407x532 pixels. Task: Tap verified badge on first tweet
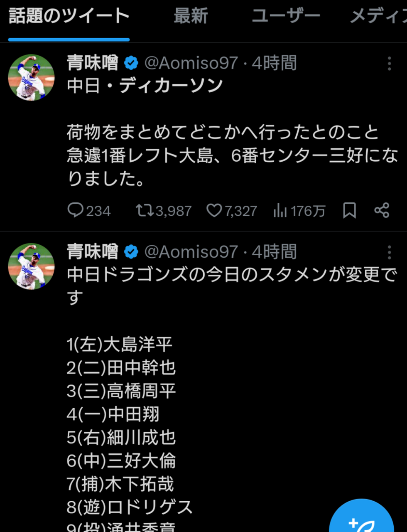coord(131,63)
